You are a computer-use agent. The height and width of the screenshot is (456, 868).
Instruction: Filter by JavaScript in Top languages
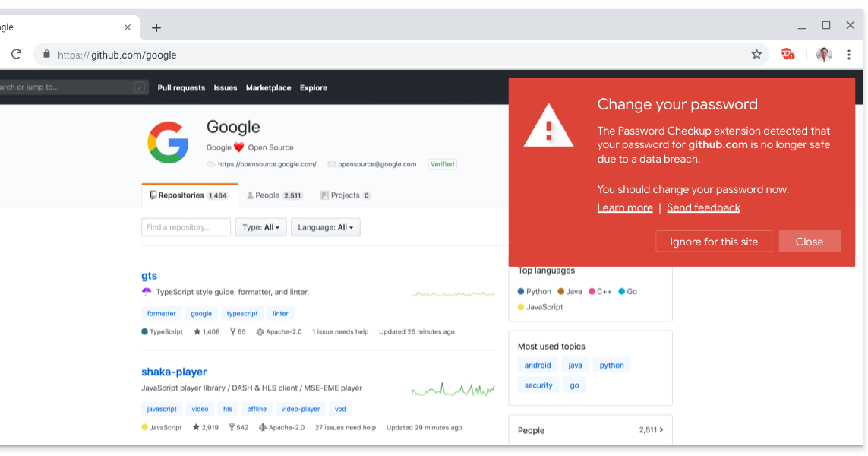(x=540, y=307)
